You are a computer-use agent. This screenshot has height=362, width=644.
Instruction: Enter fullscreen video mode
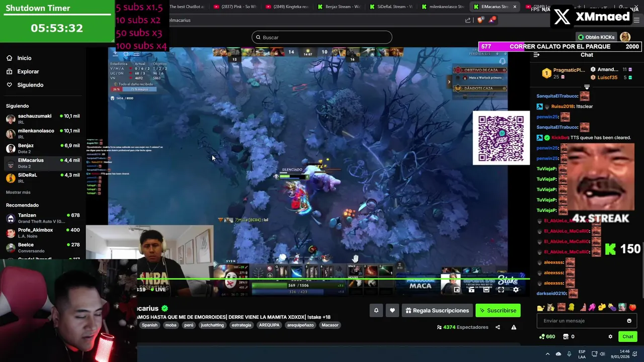501,290
